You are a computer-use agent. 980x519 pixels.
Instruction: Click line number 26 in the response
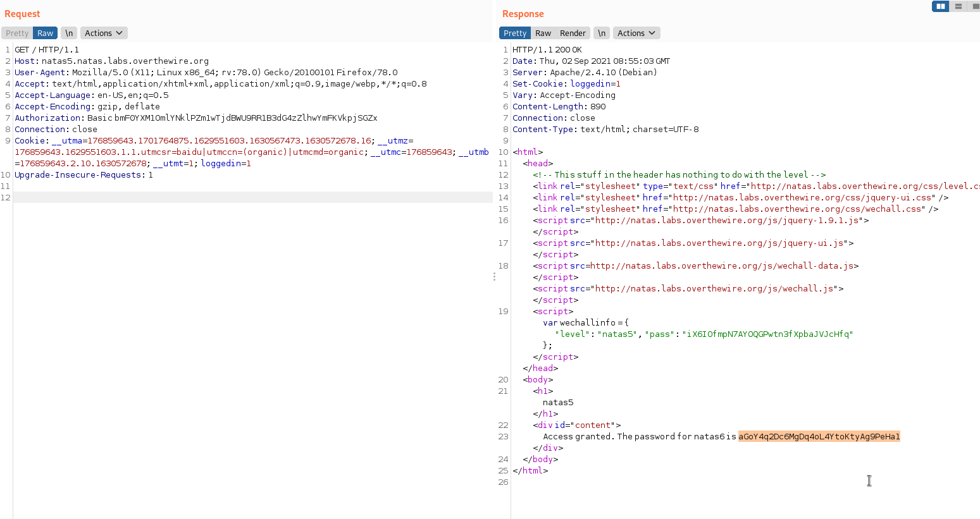click(503, 482)
